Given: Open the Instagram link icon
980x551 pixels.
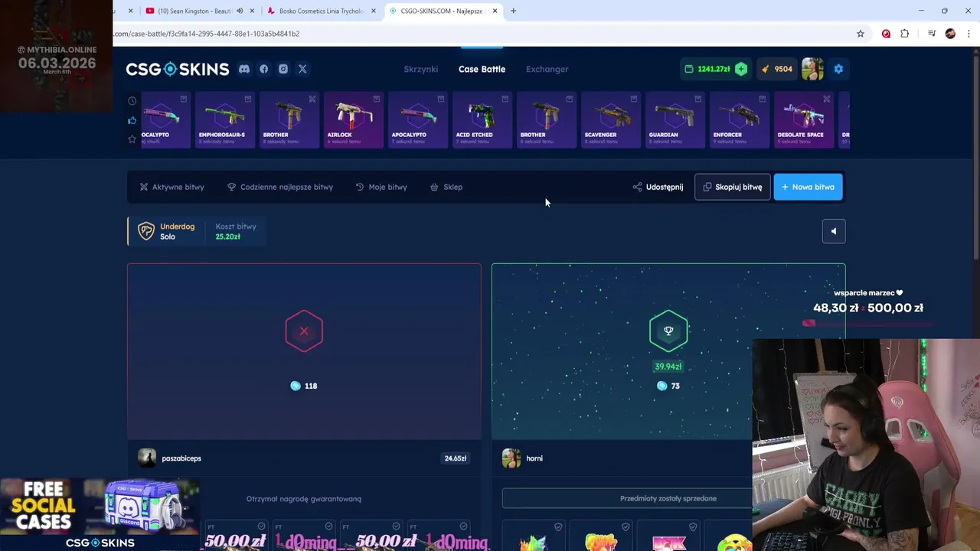Looking at the screenshot, I should click(283, 69).
